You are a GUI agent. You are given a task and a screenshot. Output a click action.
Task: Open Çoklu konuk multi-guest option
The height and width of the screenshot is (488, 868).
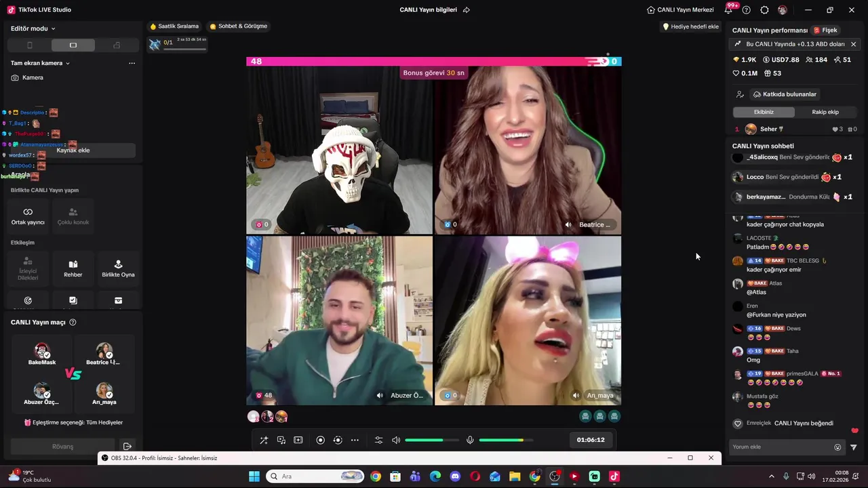[x=73, y=216]
